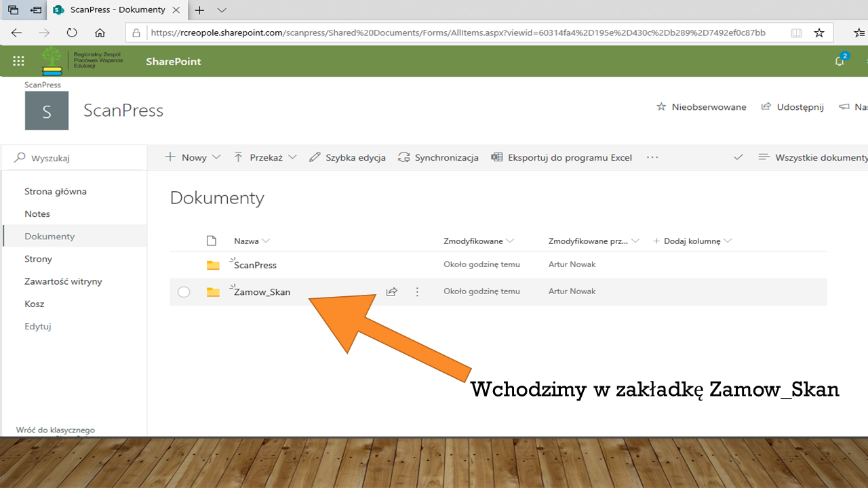Open reading view icon in address bar

(x=796, y=33)
